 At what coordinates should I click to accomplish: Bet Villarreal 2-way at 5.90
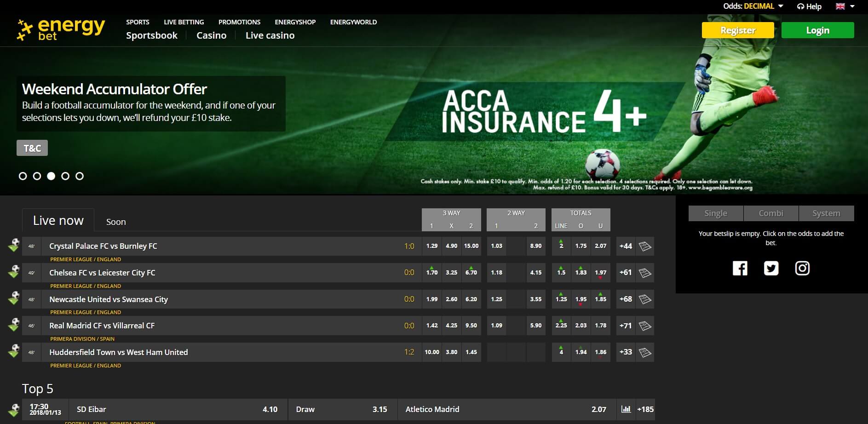click(536, 326)
